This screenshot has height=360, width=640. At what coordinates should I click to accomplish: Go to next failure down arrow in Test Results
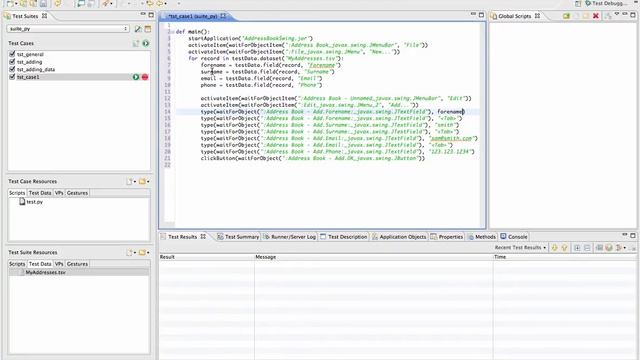(554, 248)
